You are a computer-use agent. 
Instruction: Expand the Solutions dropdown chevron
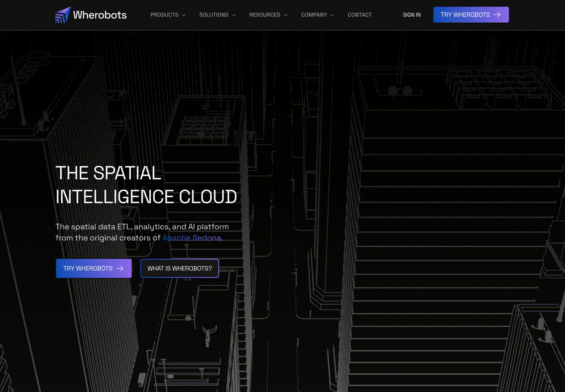pyautogui.click(x=234, y=15)
